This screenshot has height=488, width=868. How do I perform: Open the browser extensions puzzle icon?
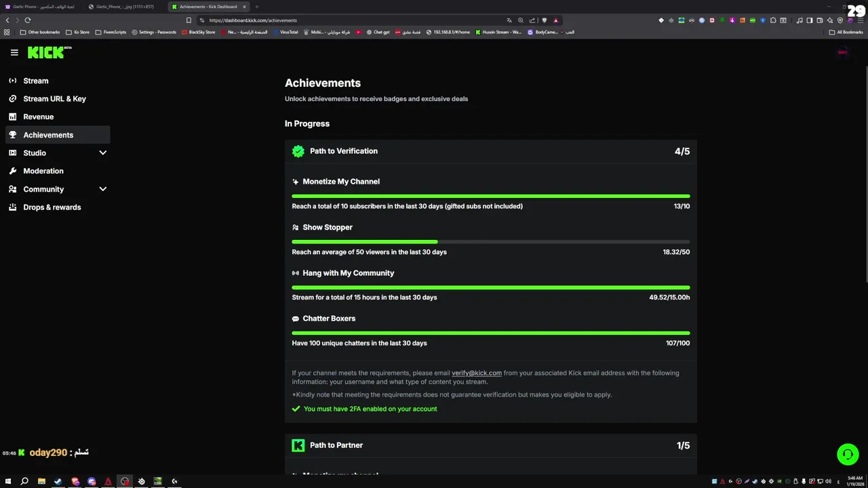tap(773, 20)
